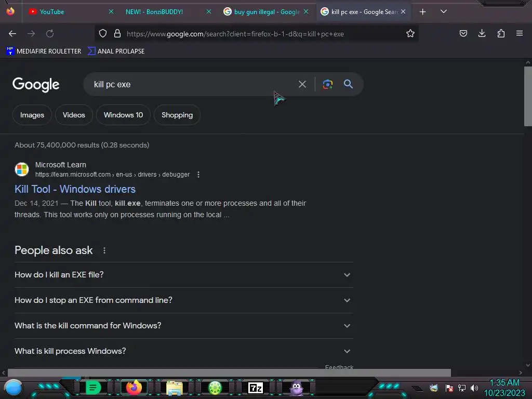Click the horizontal scrollbar thumb
Viewport: 532px width, 399px height.
229,373
